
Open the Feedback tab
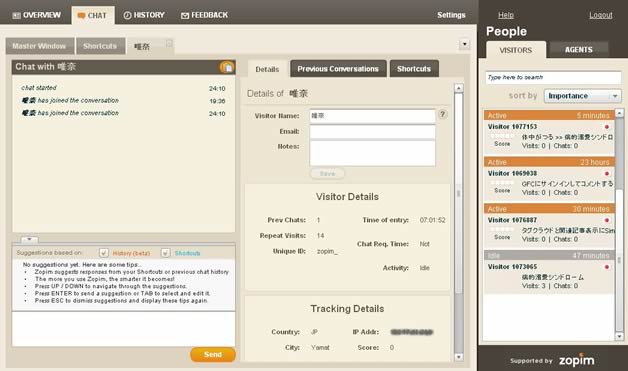(205, 15)
